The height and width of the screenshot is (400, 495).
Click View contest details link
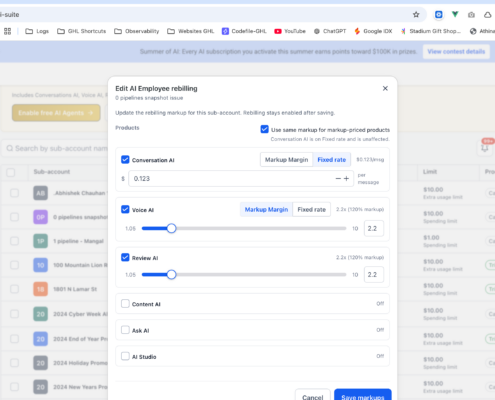point(456,52)
